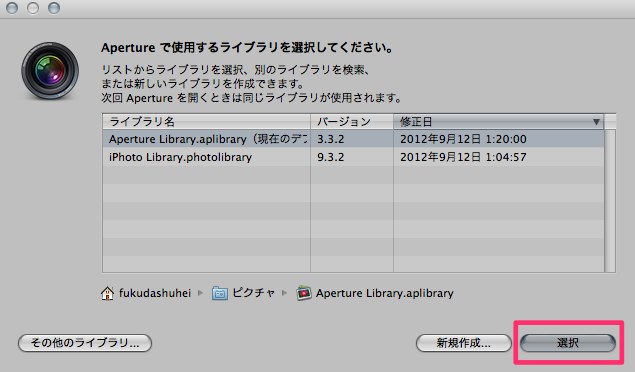Screen dimensions: 635x372
Task: Click version cell 3.3.2
Action: [x=330, y=139]
